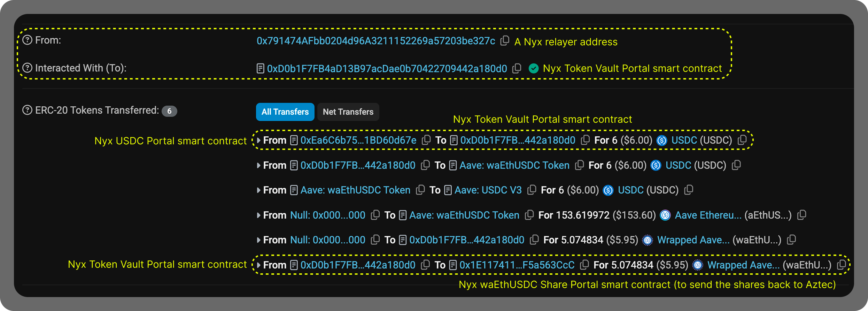Viewport: 868px width, 311px height.
Task: Click contract icon before Aave: USDC V3
Action: (448, 190)
